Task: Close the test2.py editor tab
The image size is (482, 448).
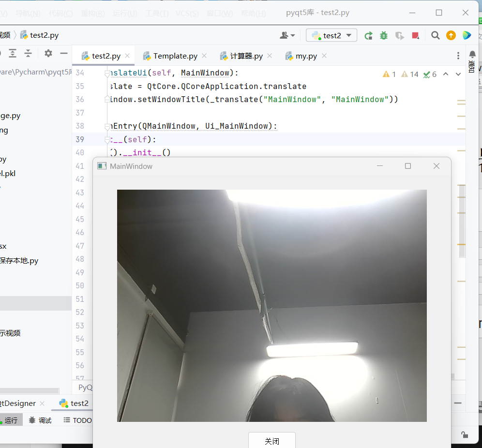Action: [127, 56]
